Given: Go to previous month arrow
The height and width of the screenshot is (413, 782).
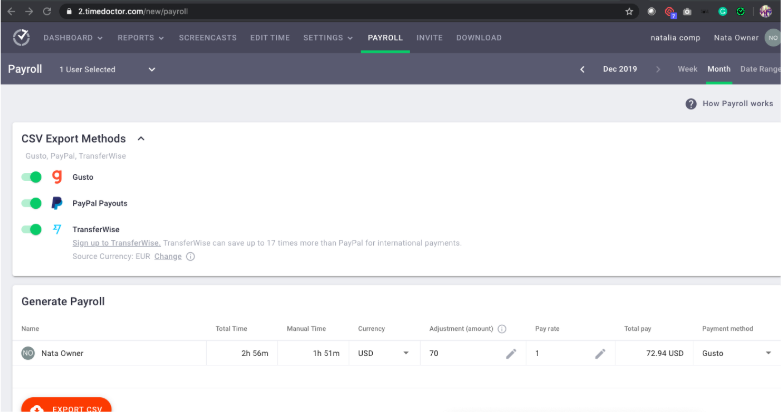Looking at the screenshot, I should coord(582,69).
